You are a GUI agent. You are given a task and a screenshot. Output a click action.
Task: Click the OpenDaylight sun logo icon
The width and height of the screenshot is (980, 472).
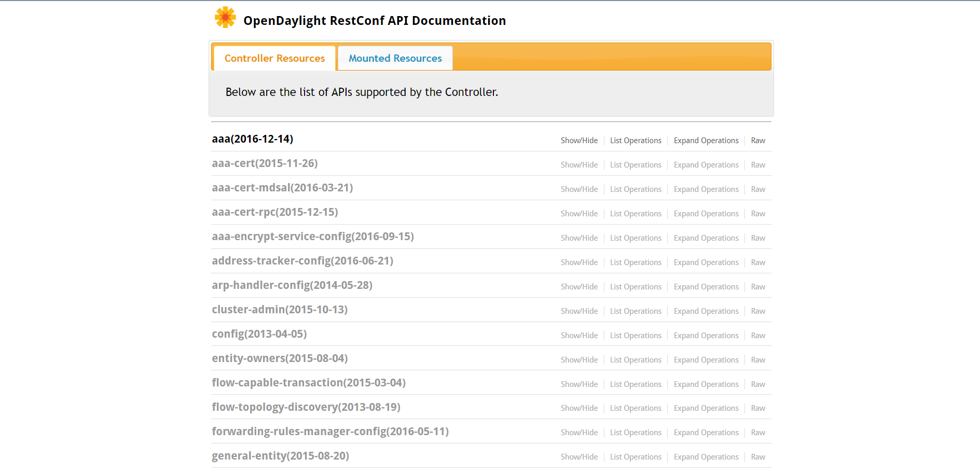click(x=225, y=18)
